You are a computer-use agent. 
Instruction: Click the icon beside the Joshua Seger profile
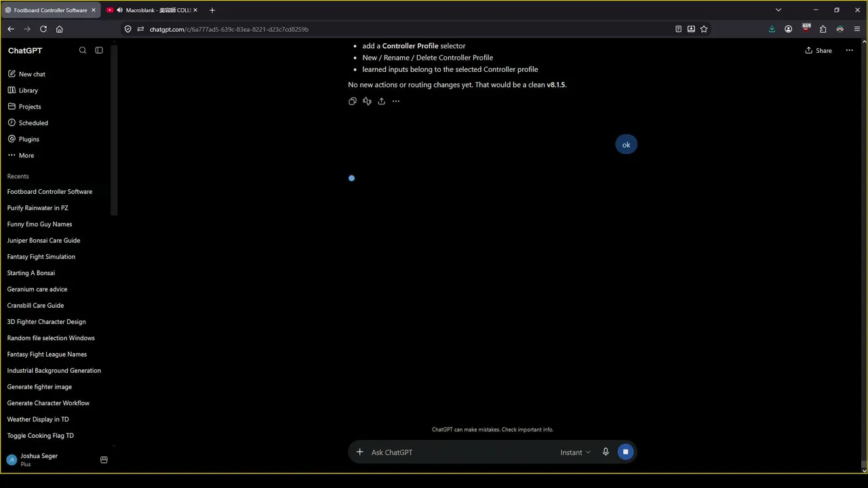[x=104, y=460]
